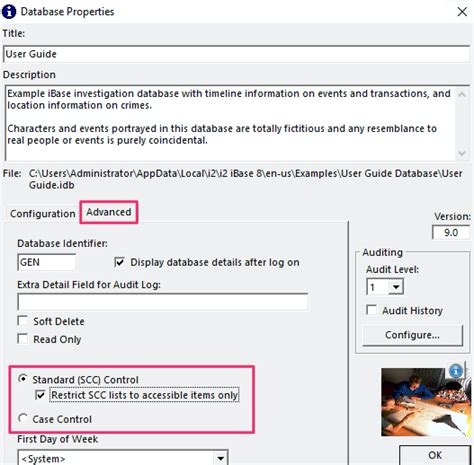Click the Title field containing User Guide
The height and width of the screenshot is (465, 474).
(236, 54)
